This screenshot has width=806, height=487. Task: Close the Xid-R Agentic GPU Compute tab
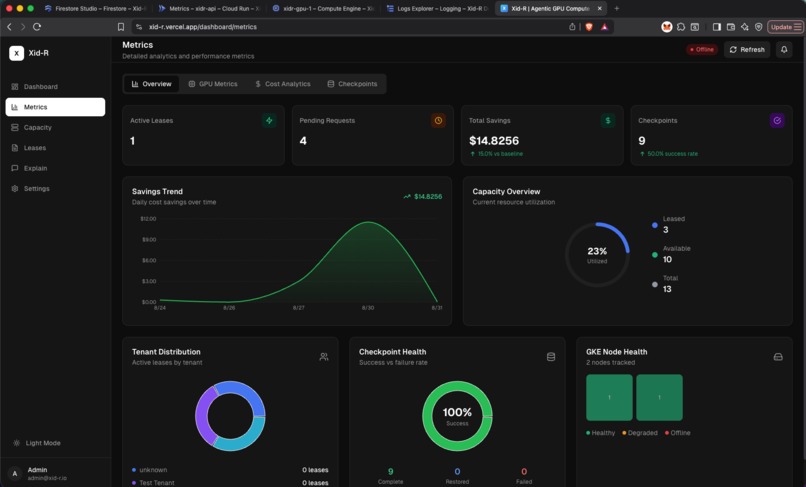(x=599, y=8)
